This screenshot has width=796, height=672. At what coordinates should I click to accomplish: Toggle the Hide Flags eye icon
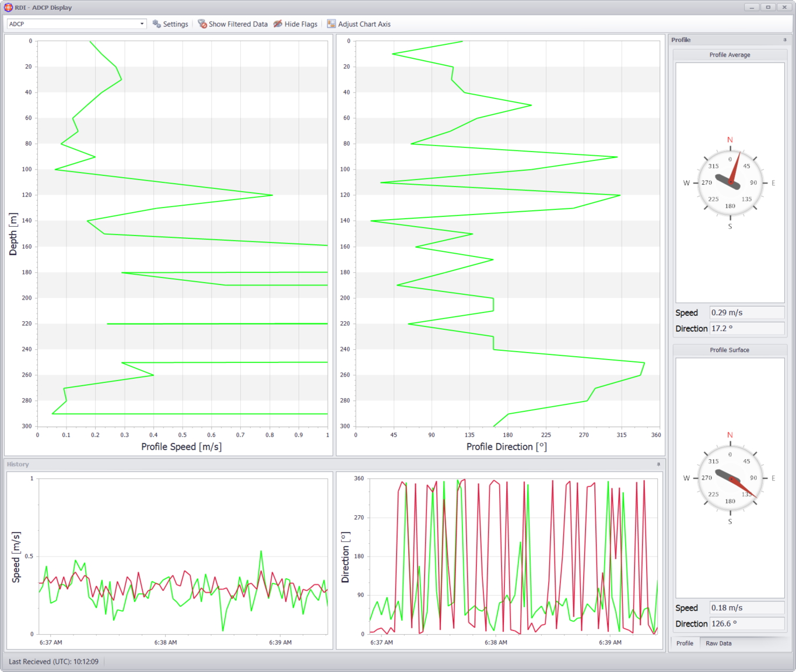pyautogui.click(x=278, y=24)
